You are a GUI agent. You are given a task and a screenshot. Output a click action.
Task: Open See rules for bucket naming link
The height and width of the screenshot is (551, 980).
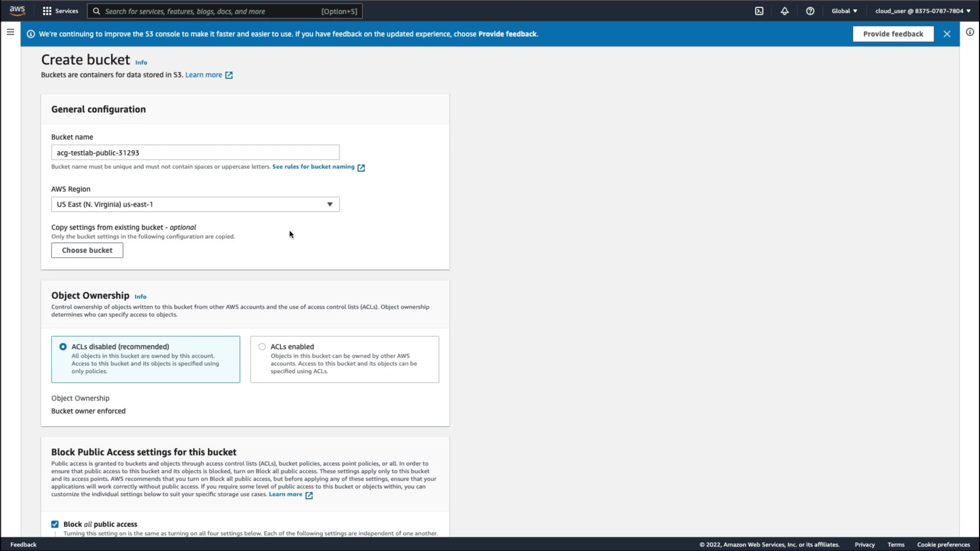313,167
